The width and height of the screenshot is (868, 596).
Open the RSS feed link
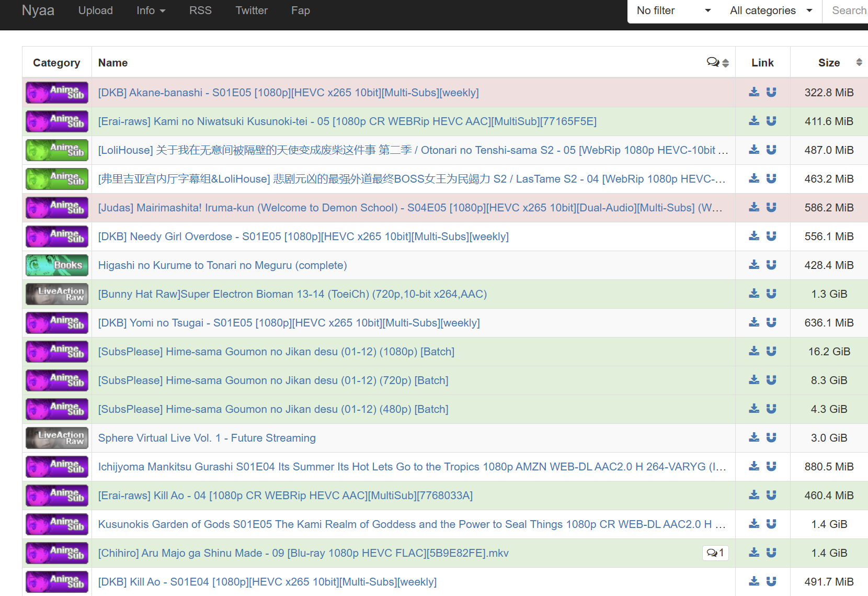(200, 10)
